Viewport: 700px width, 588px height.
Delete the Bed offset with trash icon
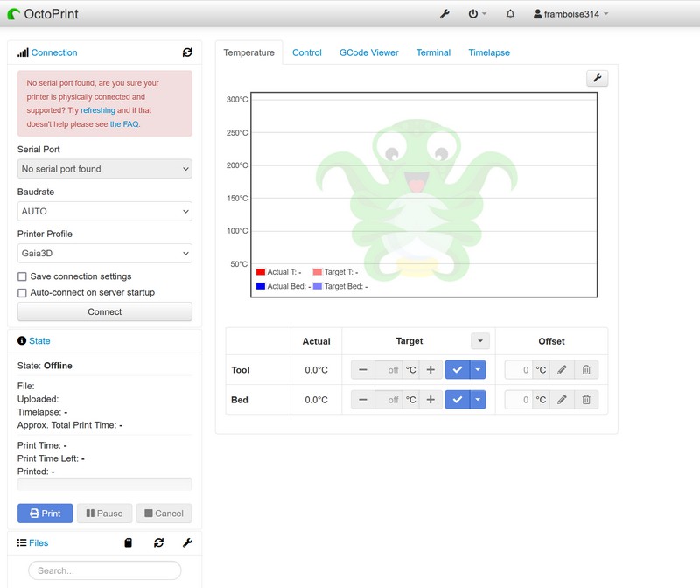[586, 400]
